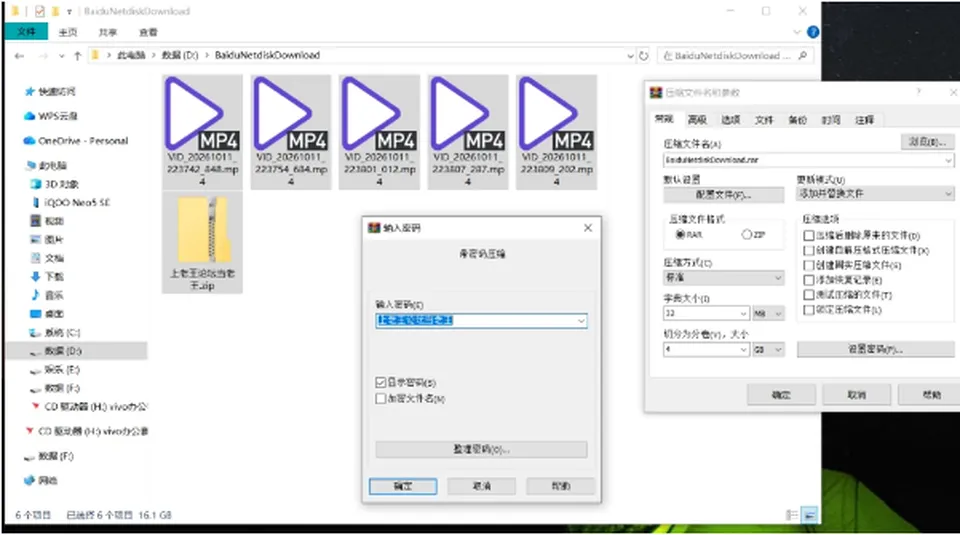
Task: Refresh the BaiduNetdiskDownload folder view
Action: point(643,56)
